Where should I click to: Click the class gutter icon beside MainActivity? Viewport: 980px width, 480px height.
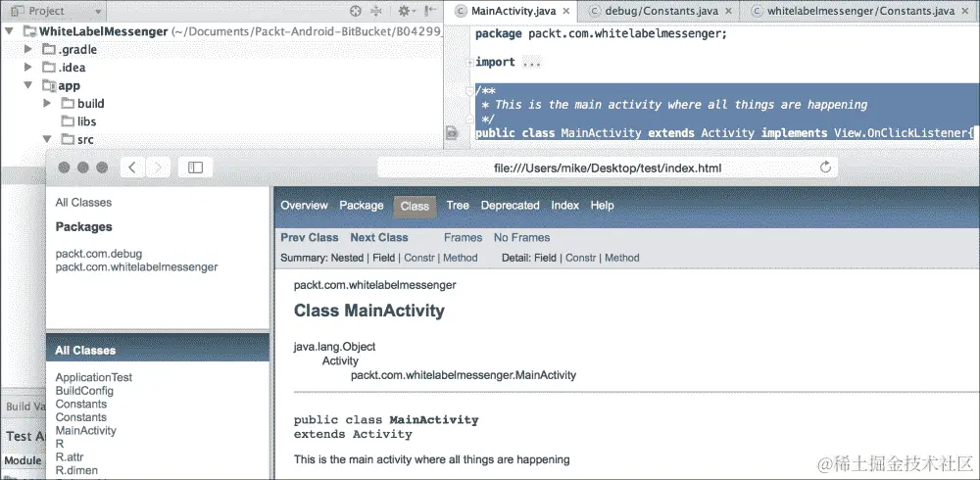click(x=451, y=132)
